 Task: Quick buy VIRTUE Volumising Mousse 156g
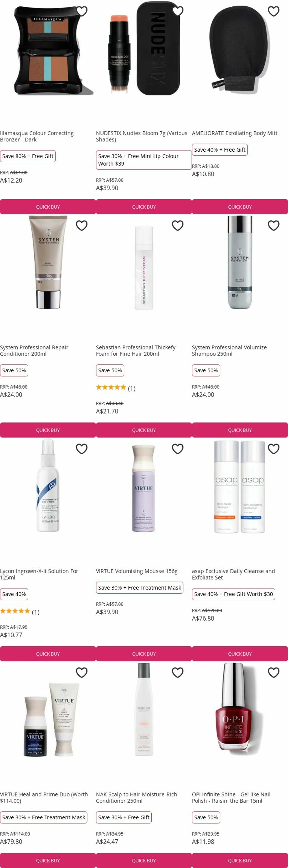pyautogui.click(x=144, y=653)
